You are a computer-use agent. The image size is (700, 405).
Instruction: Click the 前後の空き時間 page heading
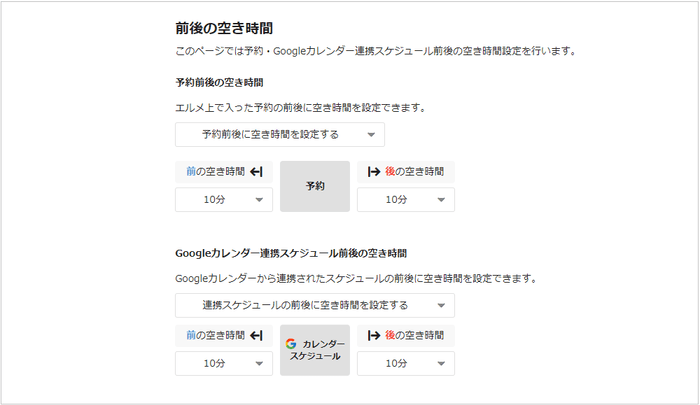coord(224,28)
